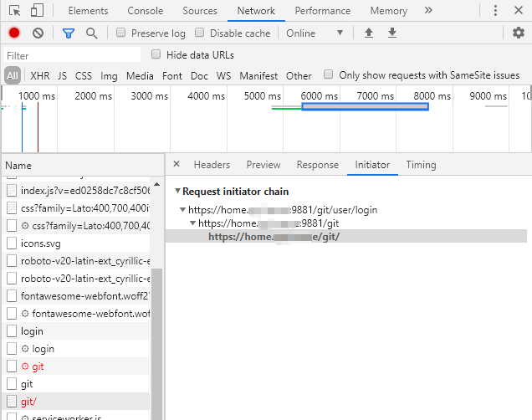Export HAR file with download arrow
Image resolution: width=532 pixels, height=420 pixels.
coord(392,33)
